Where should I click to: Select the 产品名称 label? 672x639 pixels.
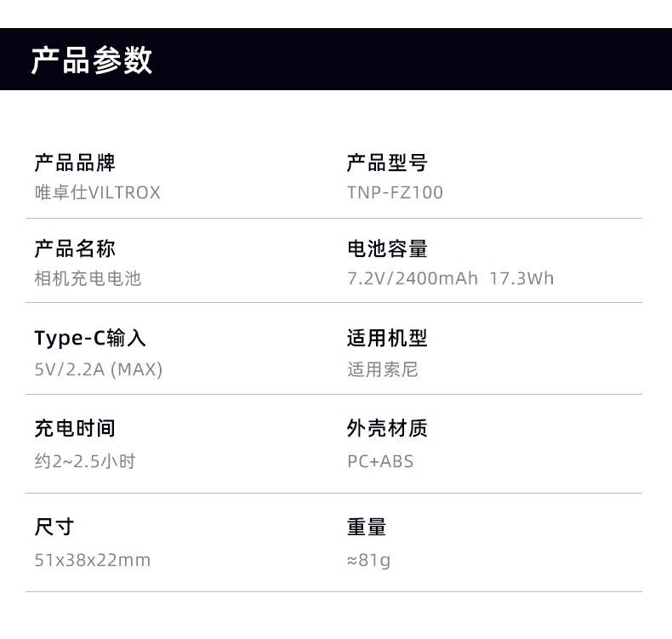(75, 248)
